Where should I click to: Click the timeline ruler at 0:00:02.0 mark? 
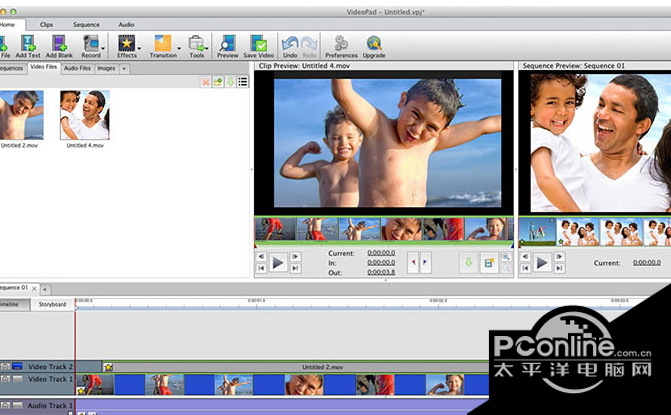438,303
